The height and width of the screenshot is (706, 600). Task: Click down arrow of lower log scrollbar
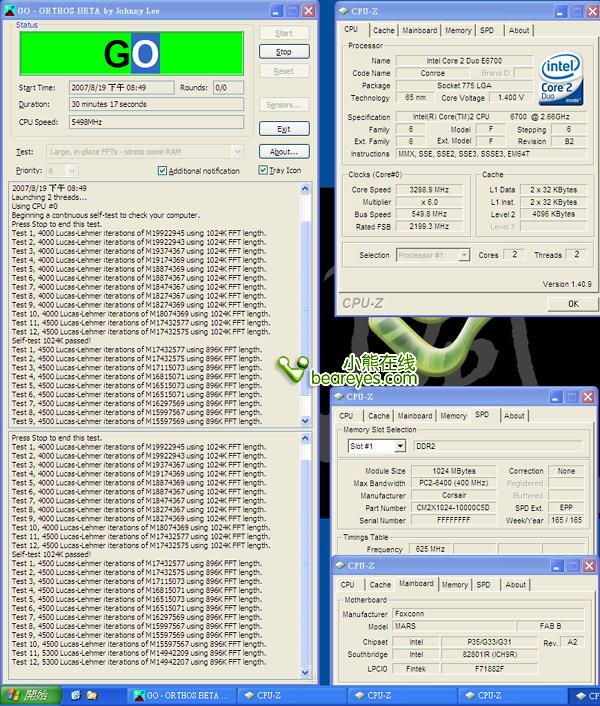[305, 673]
